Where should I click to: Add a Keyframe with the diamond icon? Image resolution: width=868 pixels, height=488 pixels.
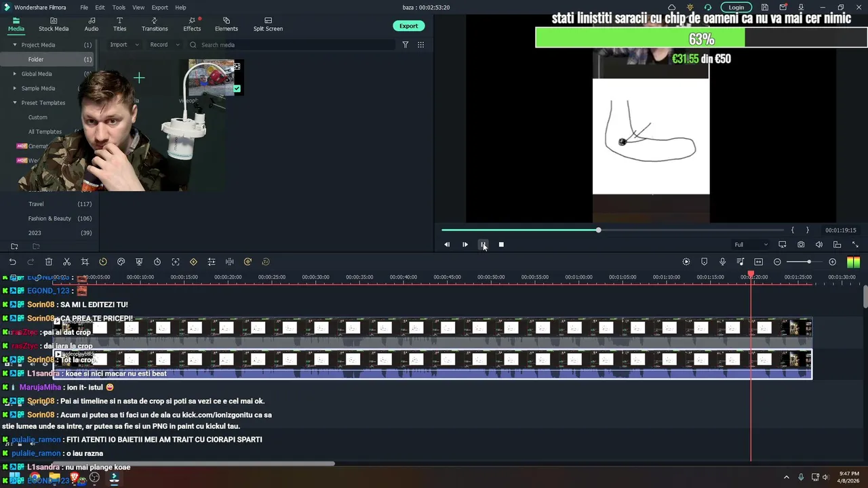click(193, 262)
